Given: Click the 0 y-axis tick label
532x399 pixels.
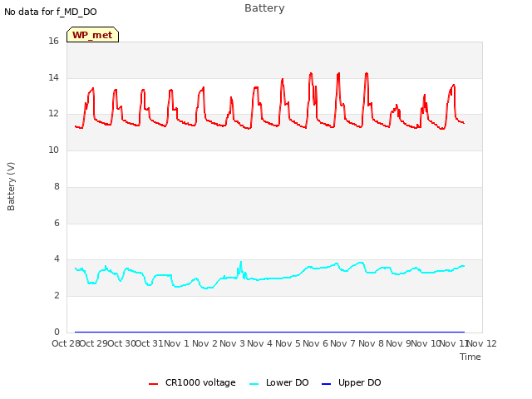Looking at the screenshot, I should (57, 332).
